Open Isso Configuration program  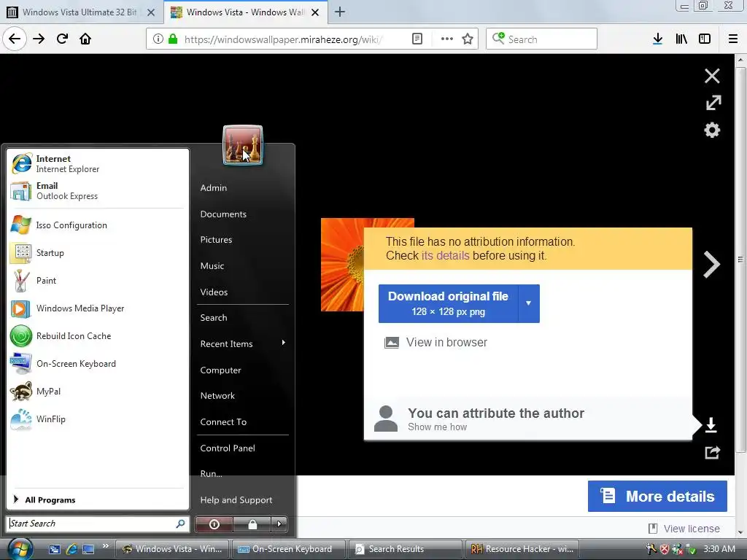click(x=98, y=225)
